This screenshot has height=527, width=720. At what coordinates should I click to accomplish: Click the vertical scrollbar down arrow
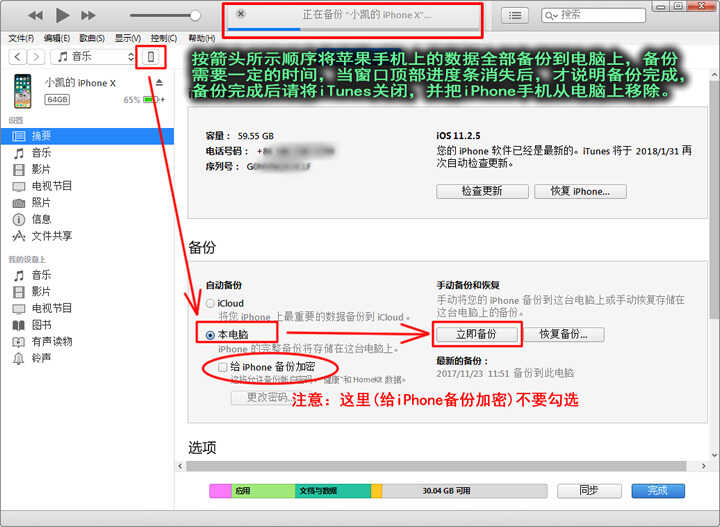(x=714, y=455)
